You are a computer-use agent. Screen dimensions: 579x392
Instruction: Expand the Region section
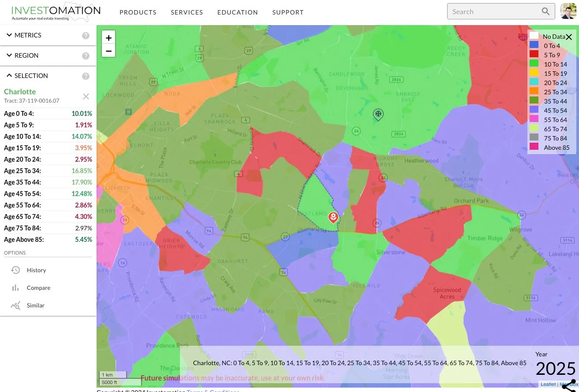(22, 55)
